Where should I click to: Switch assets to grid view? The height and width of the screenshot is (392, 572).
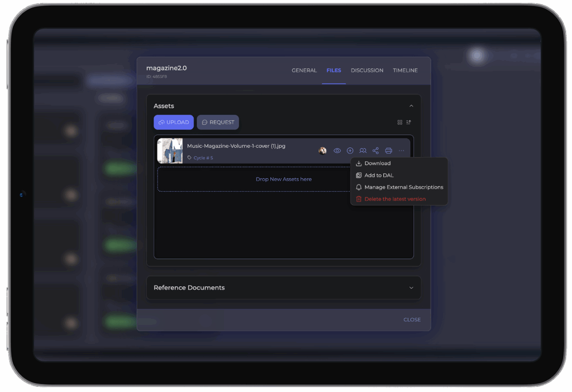pyautogui.click(x=400, y=122)
